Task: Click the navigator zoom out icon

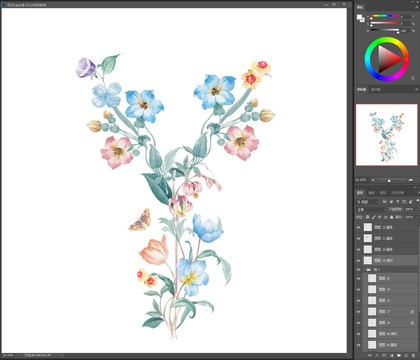Action: pos(373,180)
